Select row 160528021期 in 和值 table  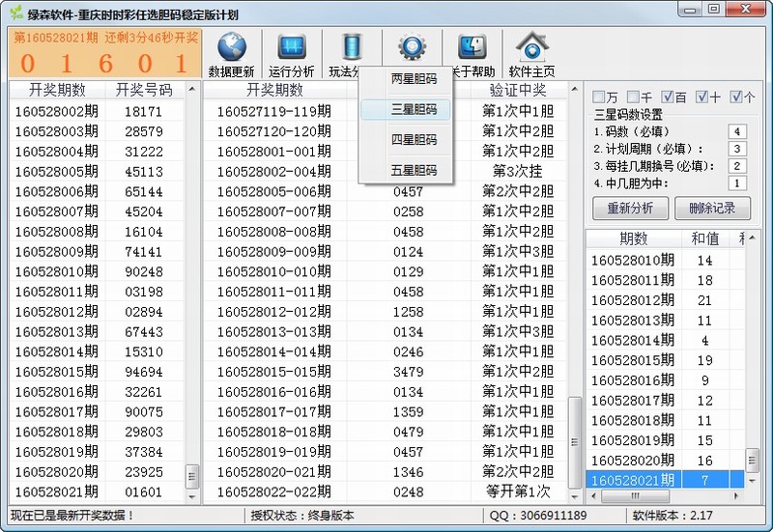pos(657,480)
